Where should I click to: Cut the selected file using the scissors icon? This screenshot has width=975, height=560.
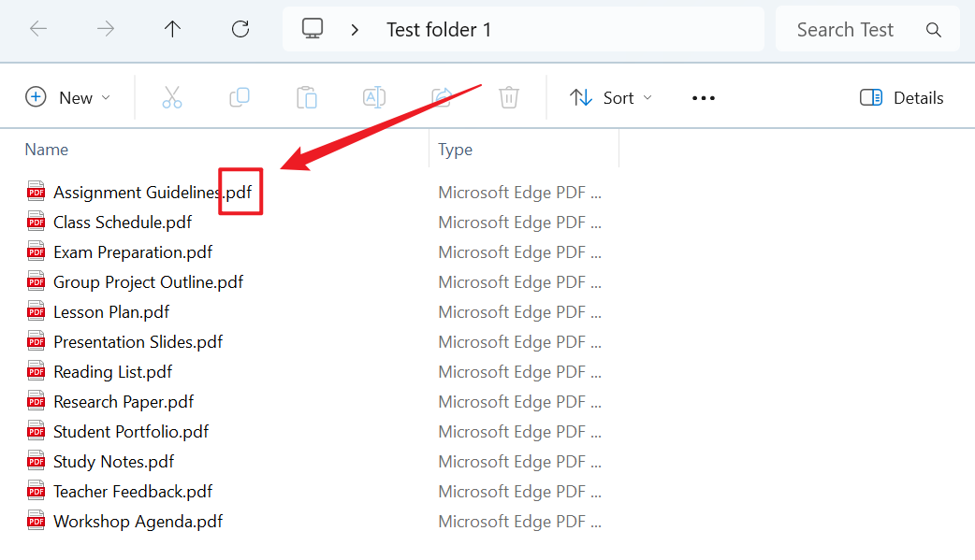[172, 96]
